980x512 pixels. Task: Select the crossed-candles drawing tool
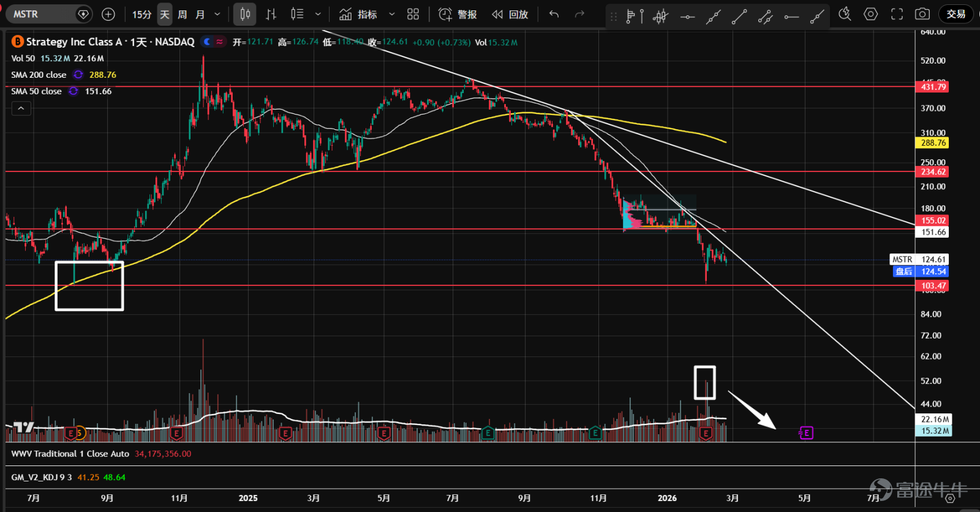660,17
